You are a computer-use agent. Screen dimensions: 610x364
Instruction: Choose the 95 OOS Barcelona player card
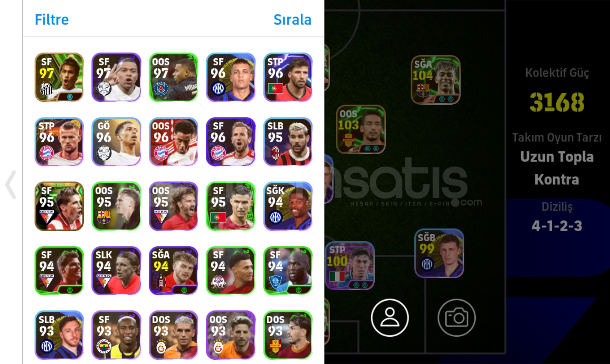pos(117,206)
